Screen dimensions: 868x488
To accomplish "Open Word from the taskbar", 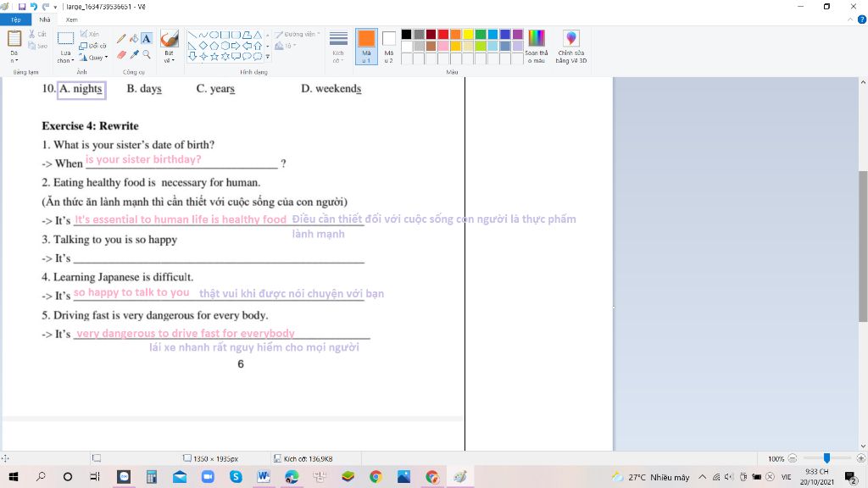I will click(264, 476).
